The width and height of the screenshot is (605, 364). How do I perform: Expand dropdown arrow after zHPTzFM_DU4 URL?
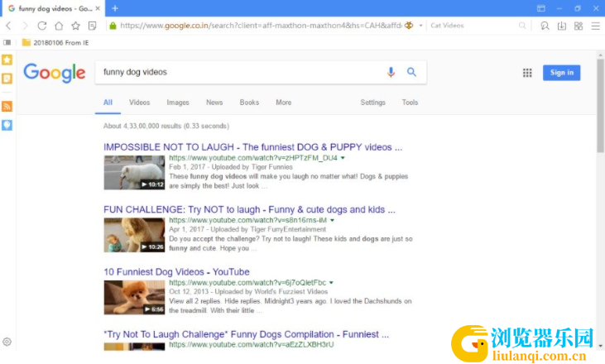343,158
